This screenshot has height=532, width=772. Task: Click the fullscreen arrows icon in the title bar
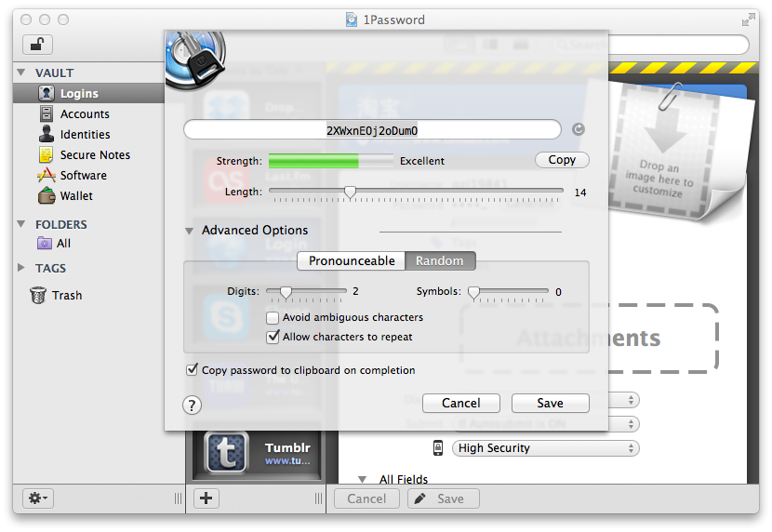[749, 20]
